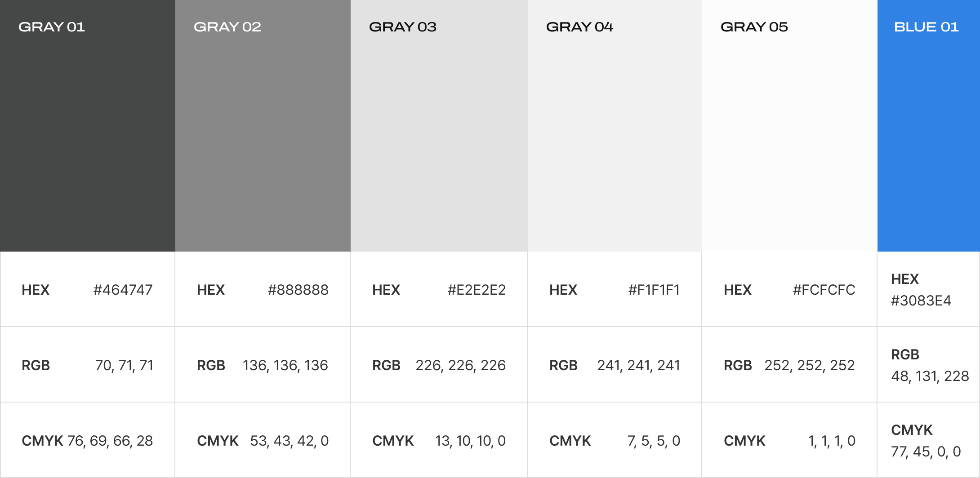Image resolution: width=980 pixels, height=478 pixels.
Task: Select CMYK value 77, 45, 0, 0
Action: (x=926, y=451)
